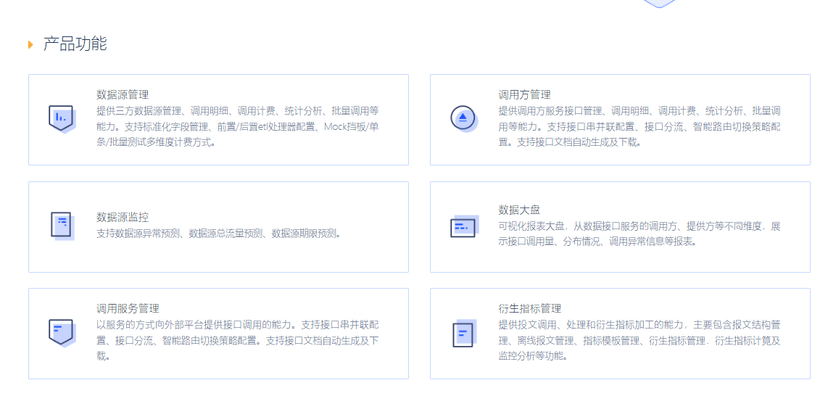
Task: Click the description starting with 提供三方数据源管理
Action: (238, 127)
